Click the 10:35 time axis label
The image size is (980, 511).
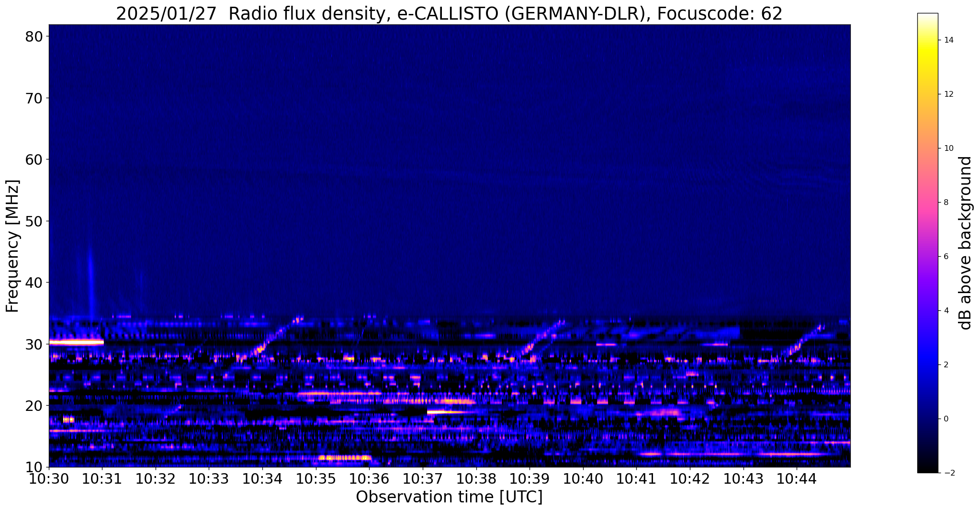coord(316,478)
